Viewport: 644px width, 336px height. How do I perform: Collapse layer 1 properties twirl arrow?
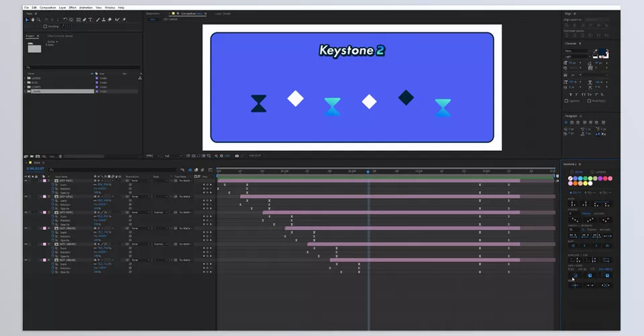(x=41, y=180)
